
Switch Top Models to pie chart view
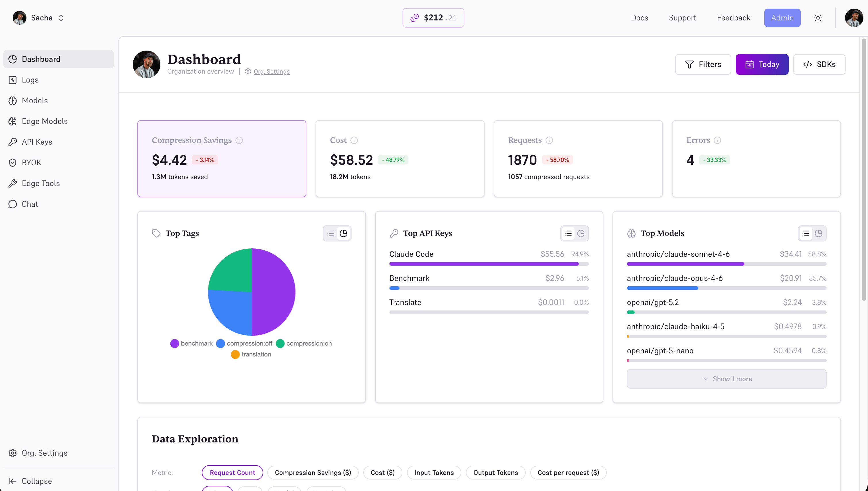coord(819,233)
